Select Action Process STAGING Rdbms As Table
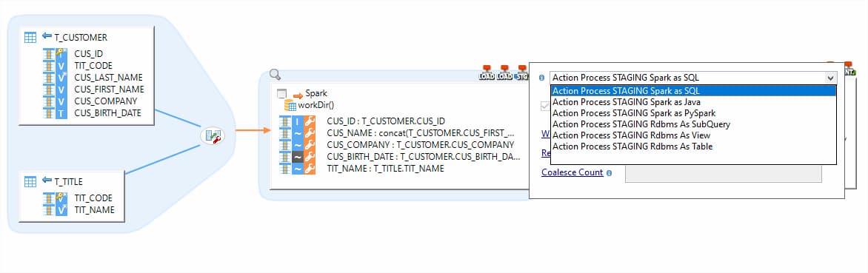The height and width of the screenshot is (273, 868). [693, 146]
